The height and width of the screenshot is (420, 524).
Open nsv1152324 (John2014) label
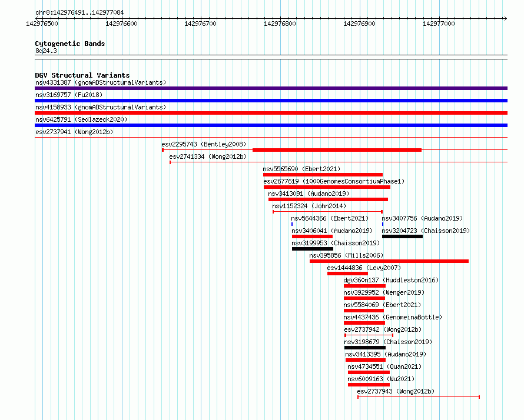[x=309, y=206]
